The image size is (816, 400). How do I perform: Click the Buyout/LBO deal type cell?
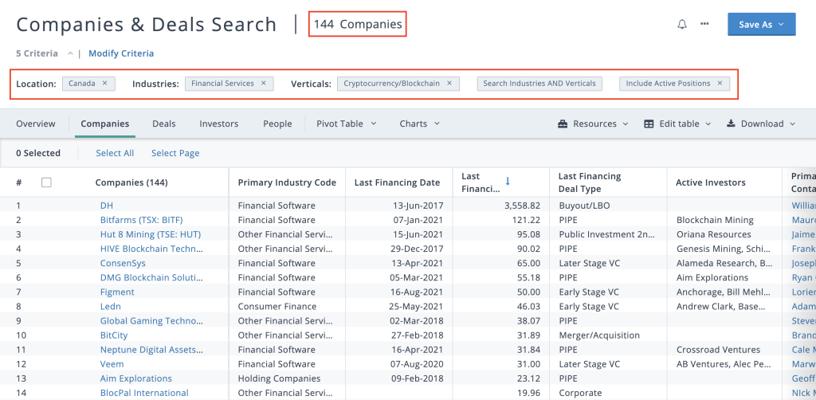[x=585, y=205]
